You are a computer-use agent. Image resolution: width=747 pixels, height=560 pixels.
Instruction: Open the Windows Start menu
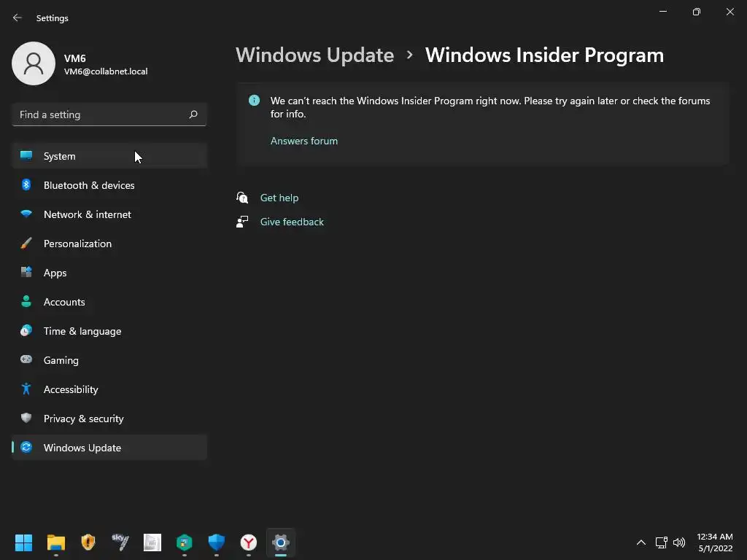click(23, 542)
